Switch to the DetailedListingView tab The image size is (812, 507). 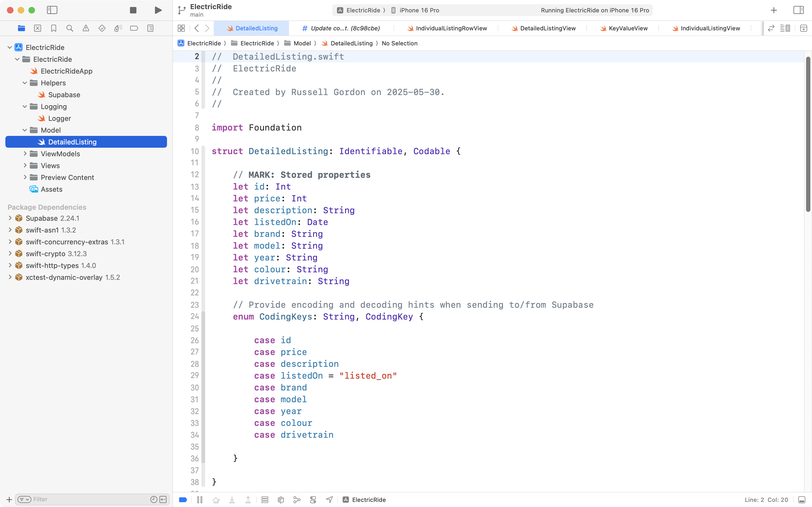[548, 28]
